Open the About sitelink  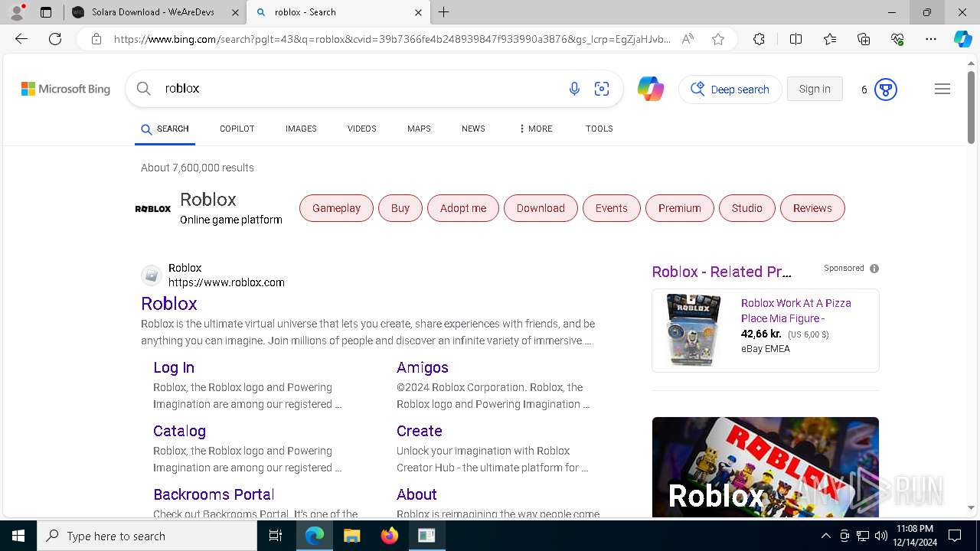(416, 494)
